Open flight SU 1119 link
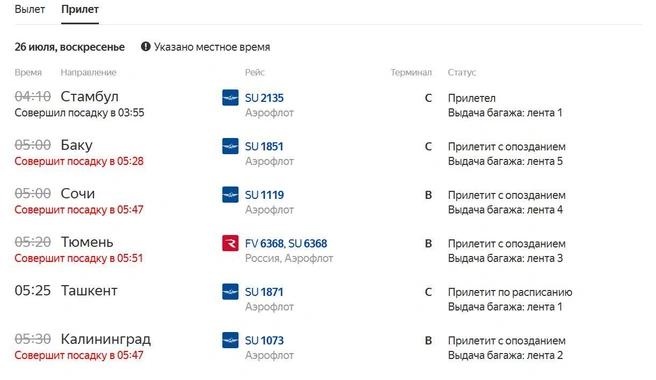 [264, 195]
